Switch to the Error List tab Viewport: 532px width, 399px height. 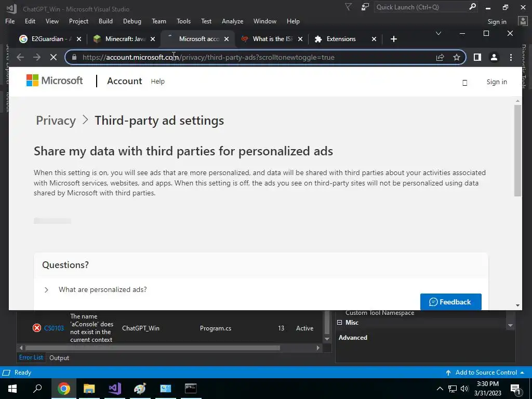31,357
